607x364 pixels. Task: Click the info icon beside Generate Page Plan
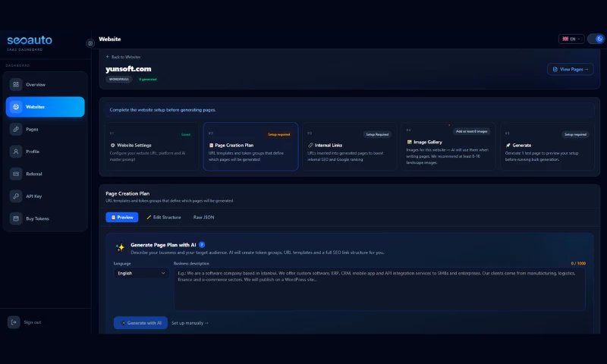pyautogui.click(x=202, y=245)
